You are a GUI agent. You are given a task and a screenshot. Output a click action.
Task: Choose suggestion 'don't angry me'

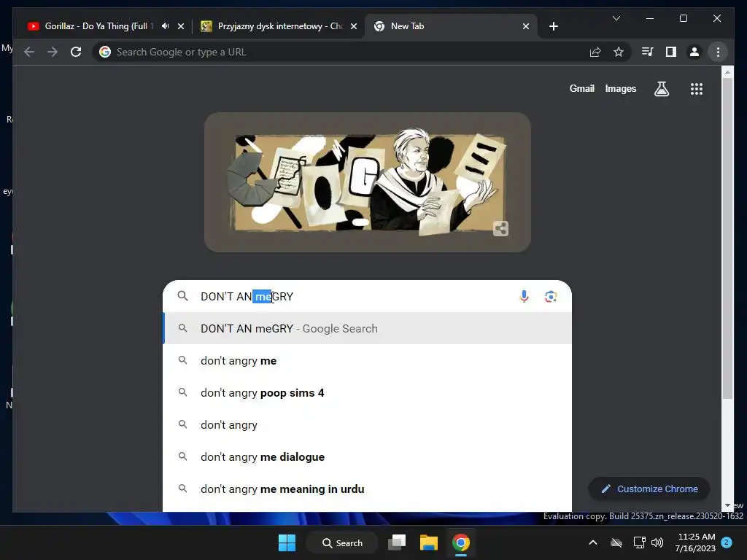[368, 360]
